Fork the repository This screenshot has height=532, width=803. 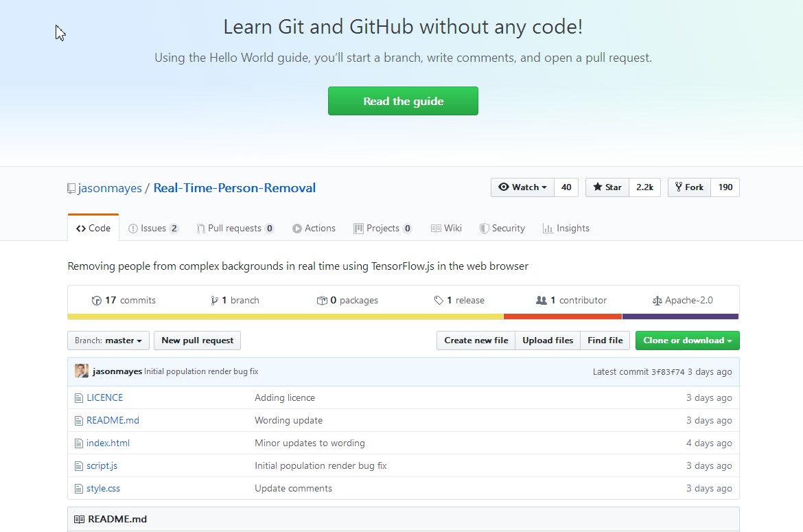(689, 187)
